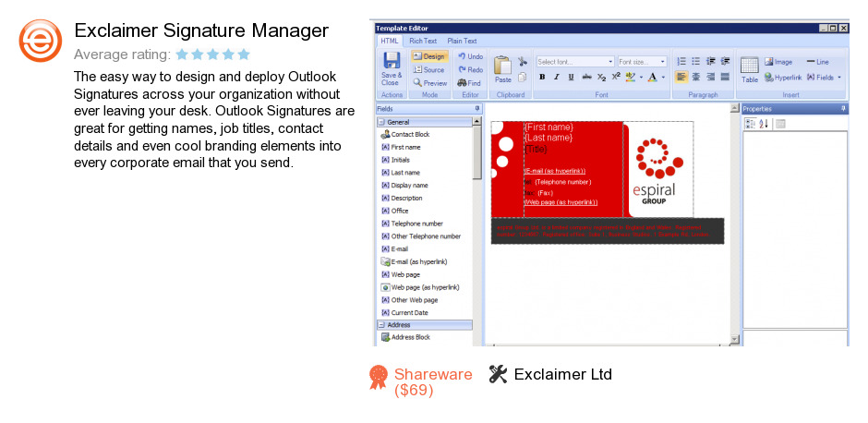Collapse the General fields group
The image size is (868, 423).
tap(381, 122)
